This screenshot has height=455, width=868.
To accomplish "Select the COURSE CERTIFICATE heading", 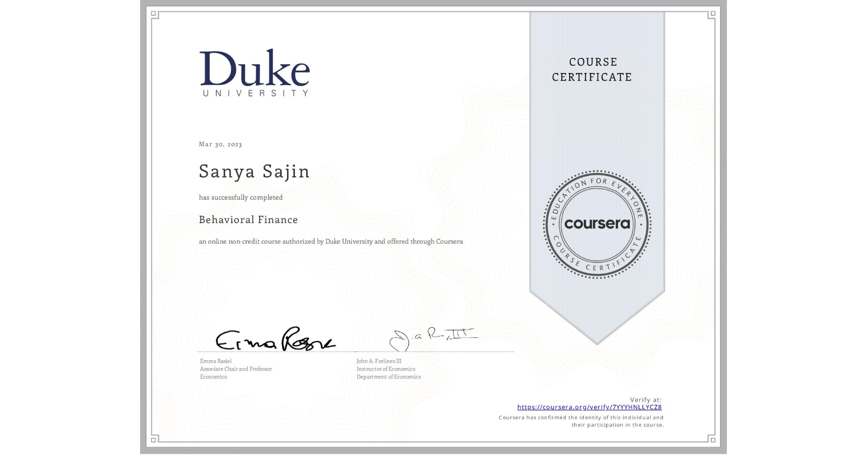I will [x=591, y=70].
